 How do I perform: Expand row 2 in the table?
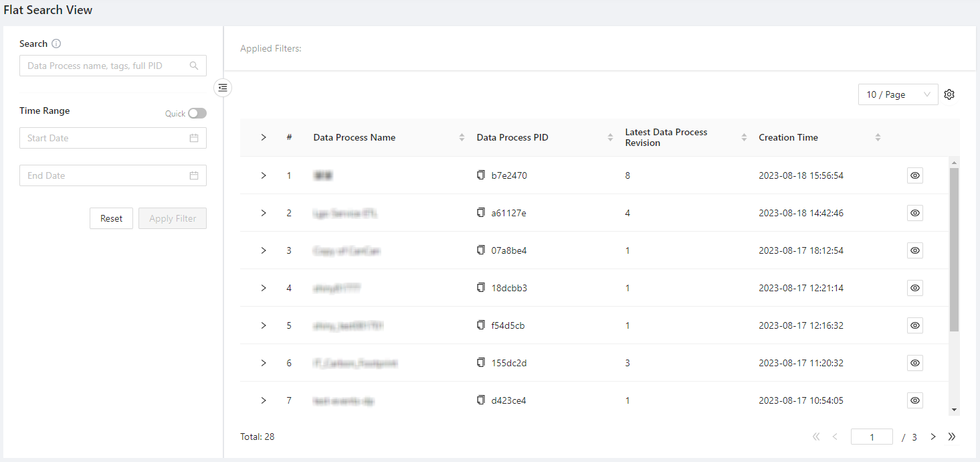point(264,213)
